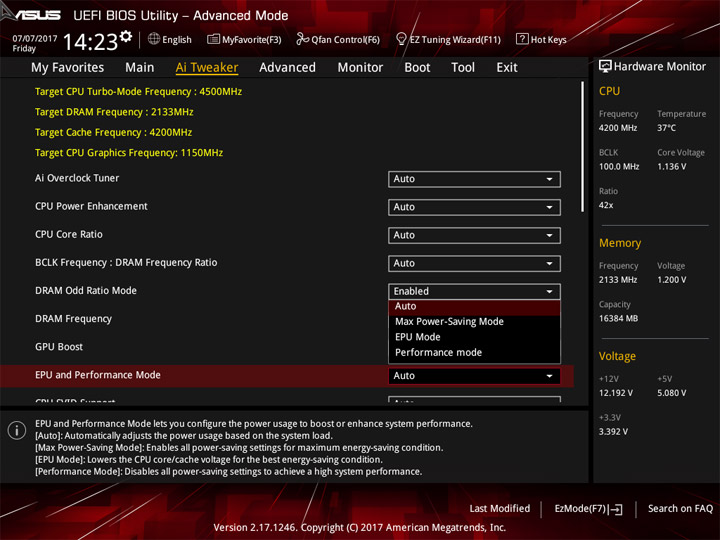
Task: Open the Main tab
Action: tap(140, 68)
